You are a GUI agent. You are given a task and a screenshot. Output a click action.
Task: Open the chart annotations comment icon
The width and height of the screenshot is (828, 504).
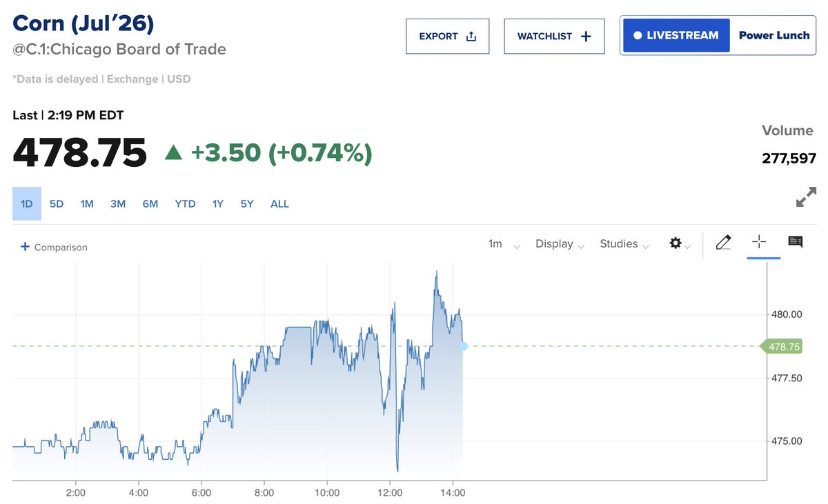[796, 242]
